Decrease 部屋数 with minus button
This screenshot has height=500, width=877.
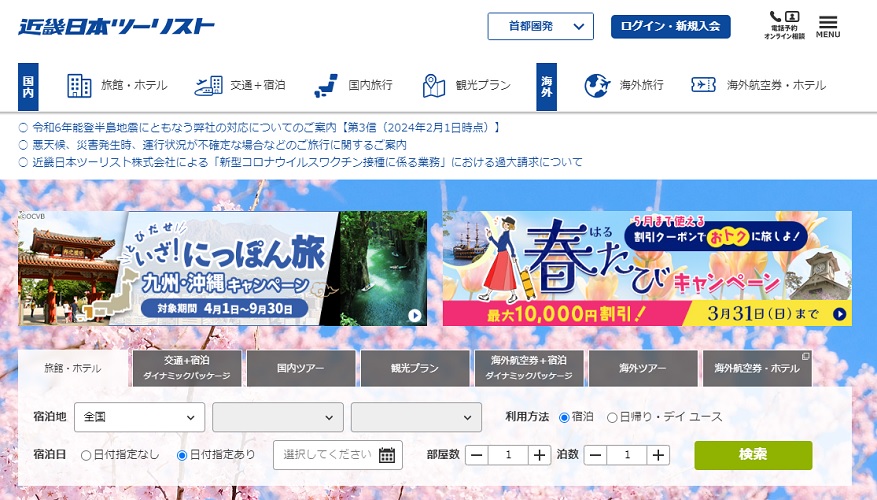[477, 455]
